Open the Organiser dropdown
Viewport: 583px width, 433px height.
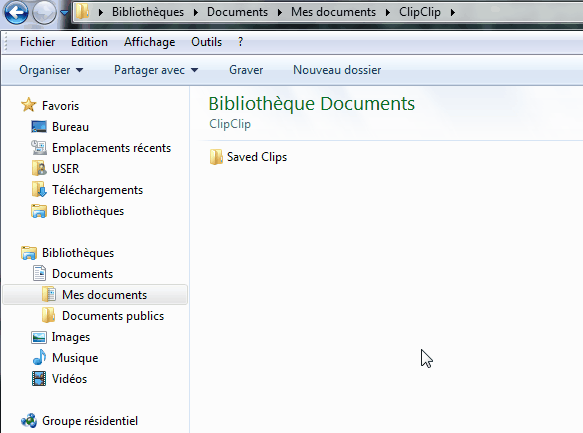click(51, 70)
